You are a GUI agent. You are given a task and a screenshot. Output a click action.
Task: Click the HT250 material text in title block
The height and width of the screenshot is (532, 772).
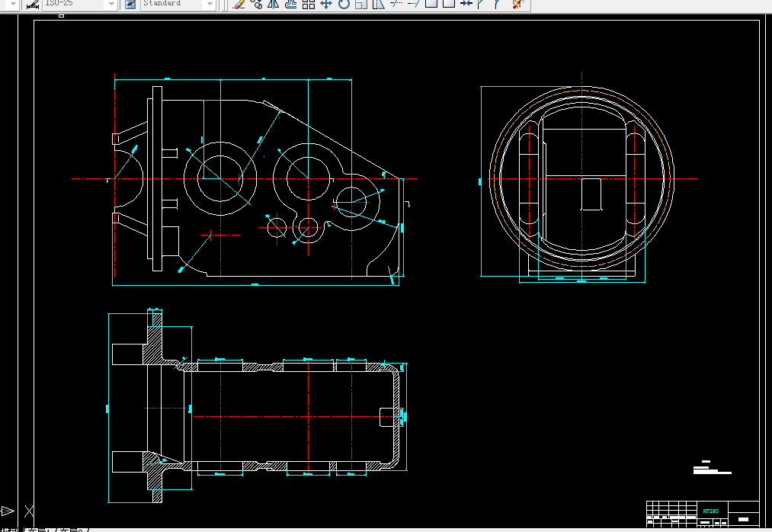(x=710, y=511)
